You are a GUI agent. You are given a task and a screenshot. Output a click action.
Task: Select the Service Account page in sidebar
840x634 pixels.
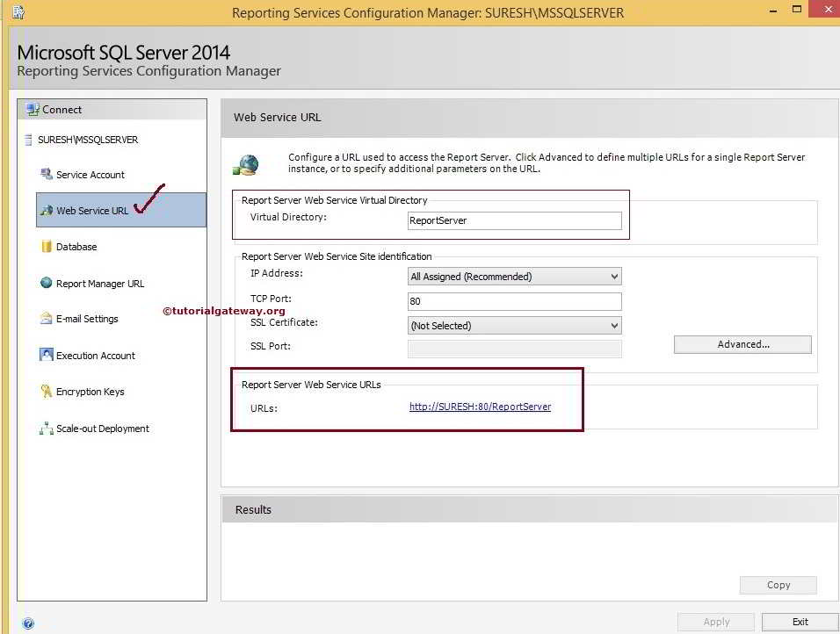coord(89,174)
